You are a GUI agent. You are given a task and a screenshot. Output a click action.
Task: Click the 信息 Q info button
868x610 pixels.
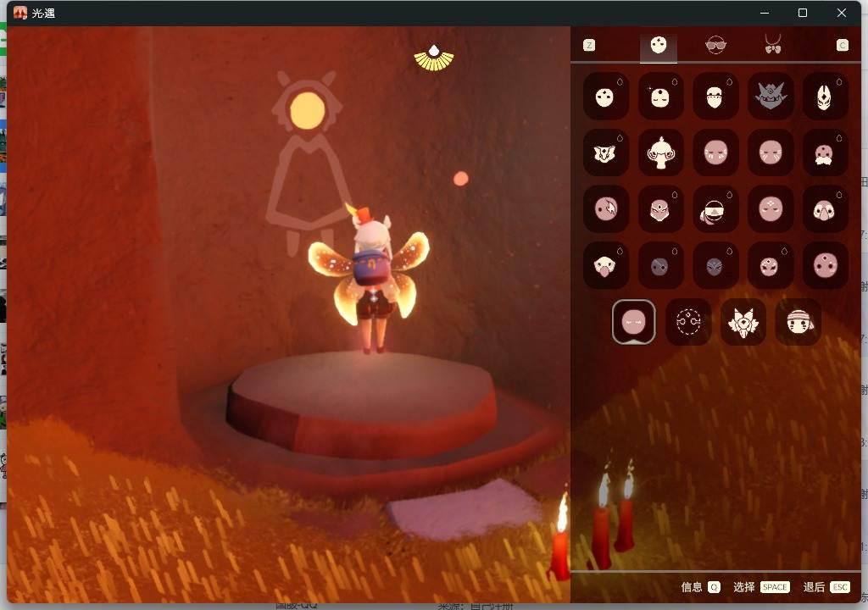[701, 587]
